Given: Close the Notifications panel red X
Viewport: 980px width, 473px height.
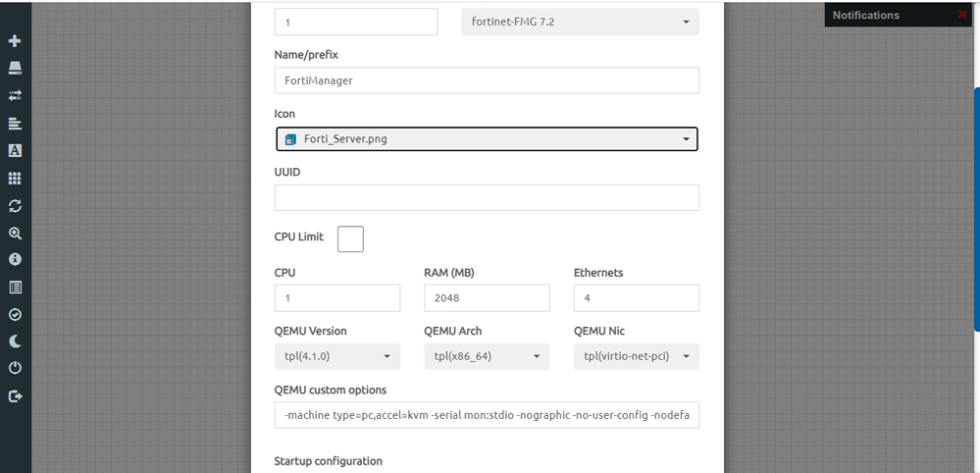Looking at the screenshot, I should pos(961,15).
